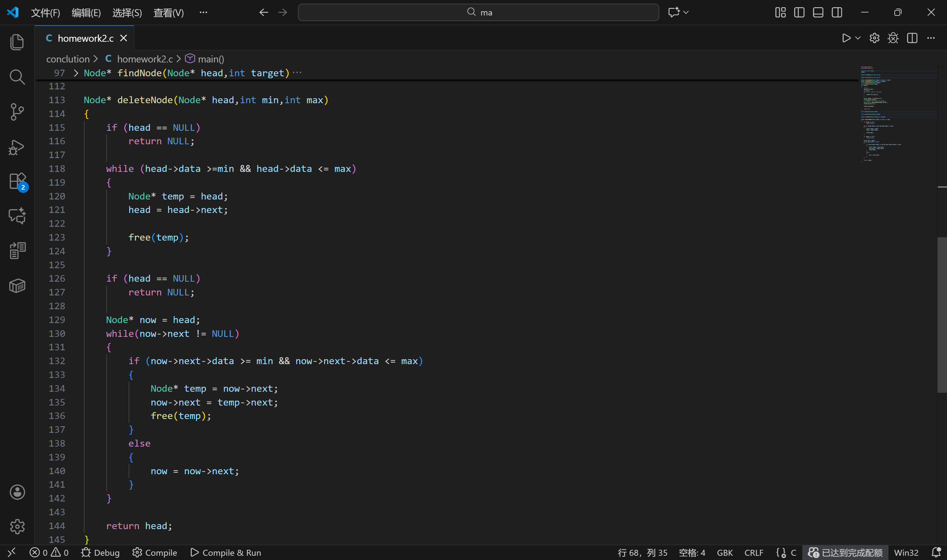
Task: Click the command center search box
Action: [478, 12]
